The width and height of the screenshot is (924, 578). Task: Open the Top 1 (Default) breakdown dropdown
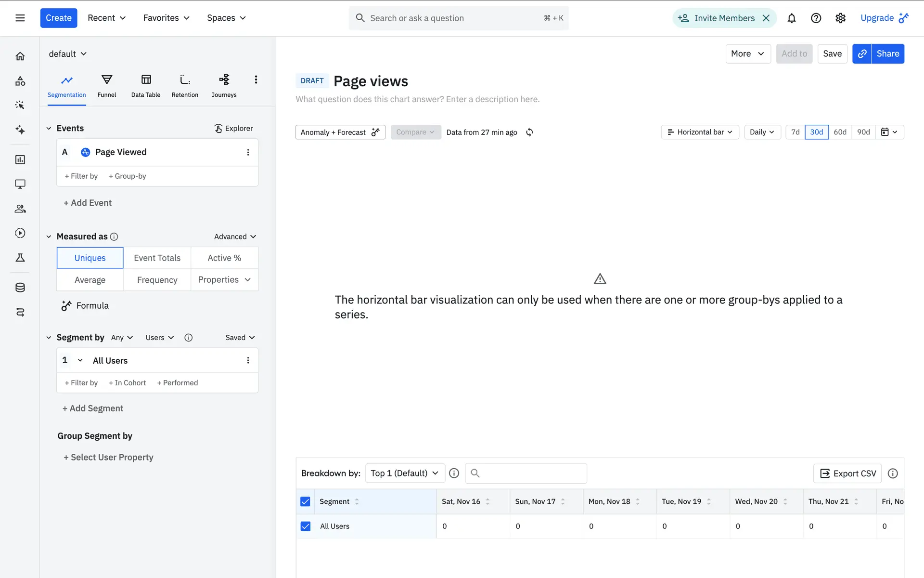[x=404, y=473]
